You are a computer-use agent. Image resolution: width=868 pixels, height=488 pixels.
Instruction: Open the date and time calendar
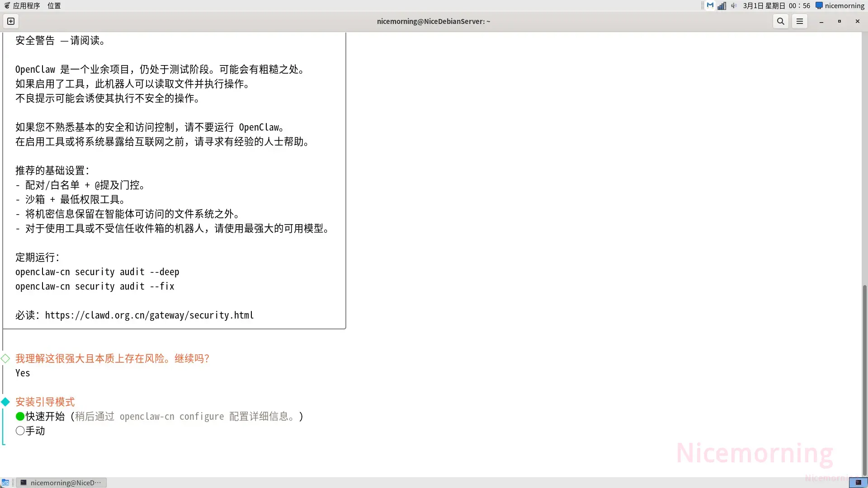click(x=776, y=5)
